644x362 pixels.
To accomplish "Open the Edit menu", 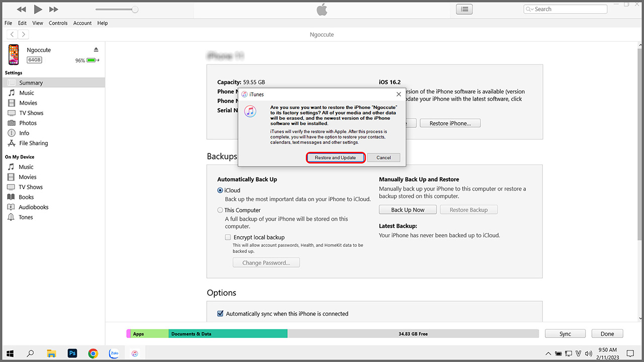I will 22,23.
